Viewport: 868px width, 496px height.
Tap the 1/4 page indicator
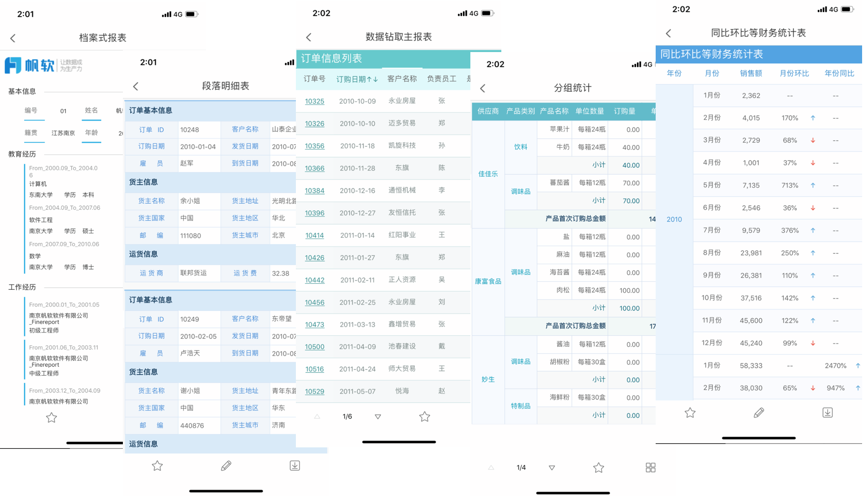[x=521, y=468]
